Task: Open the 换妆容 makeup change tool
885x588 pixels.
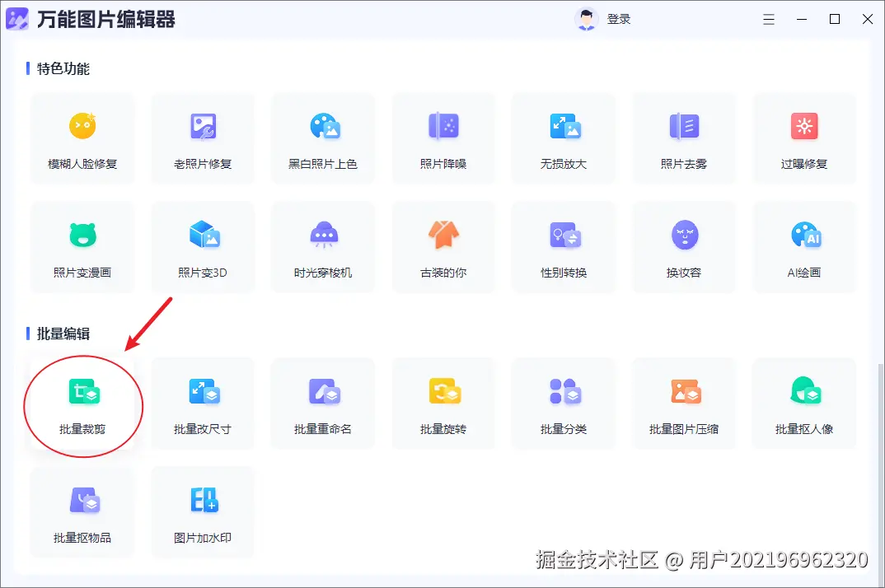Action: point(683,248)
